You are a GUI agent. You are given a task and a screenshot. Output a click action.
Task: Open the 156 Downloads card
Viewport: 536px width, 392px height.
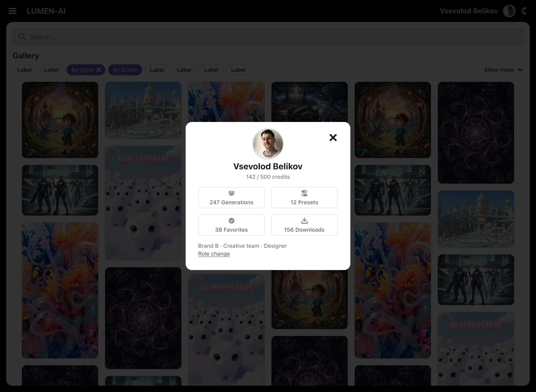click(304, 225)
